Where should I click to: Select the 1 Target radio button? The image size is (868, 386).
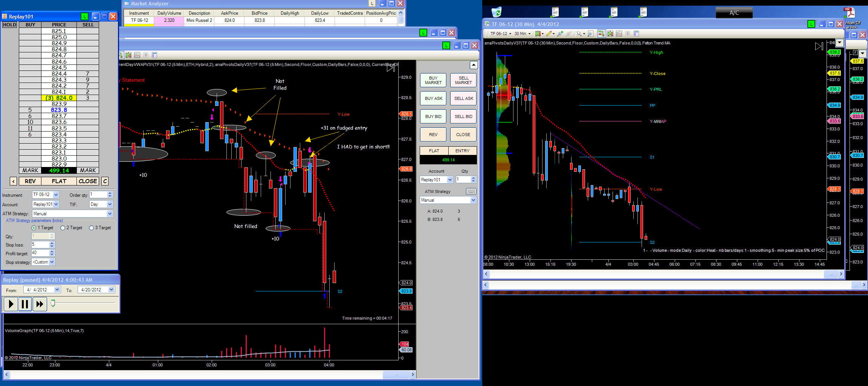click(34, 228)
